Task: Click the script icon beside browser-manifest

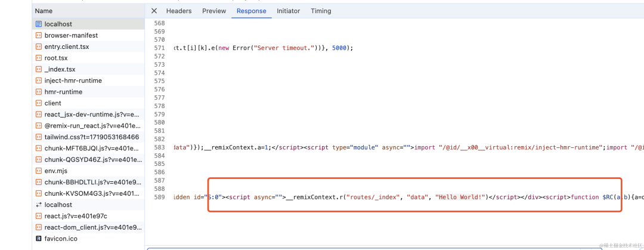Action: click(x=39, y=35)
